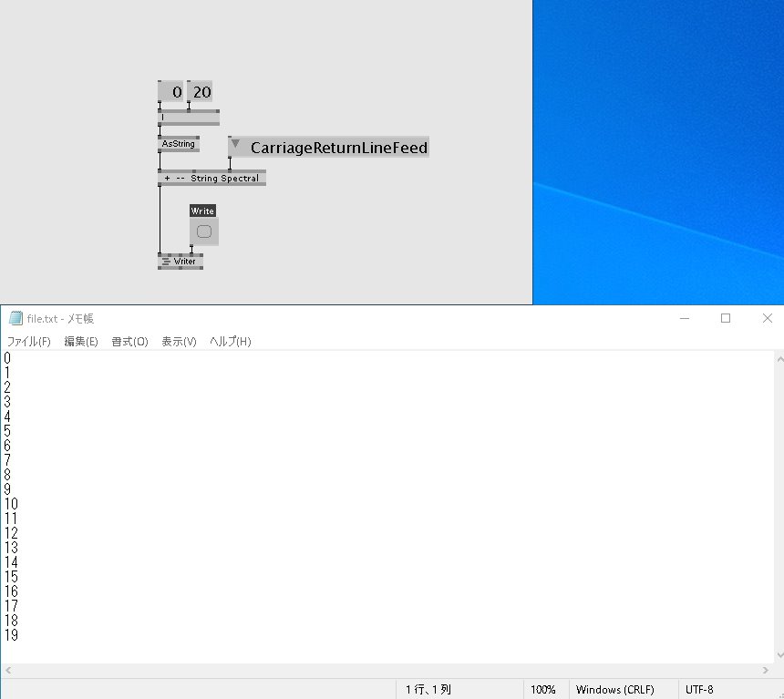Open the CarriageReturnLineFeed dropdown arrow

[235, 144]
